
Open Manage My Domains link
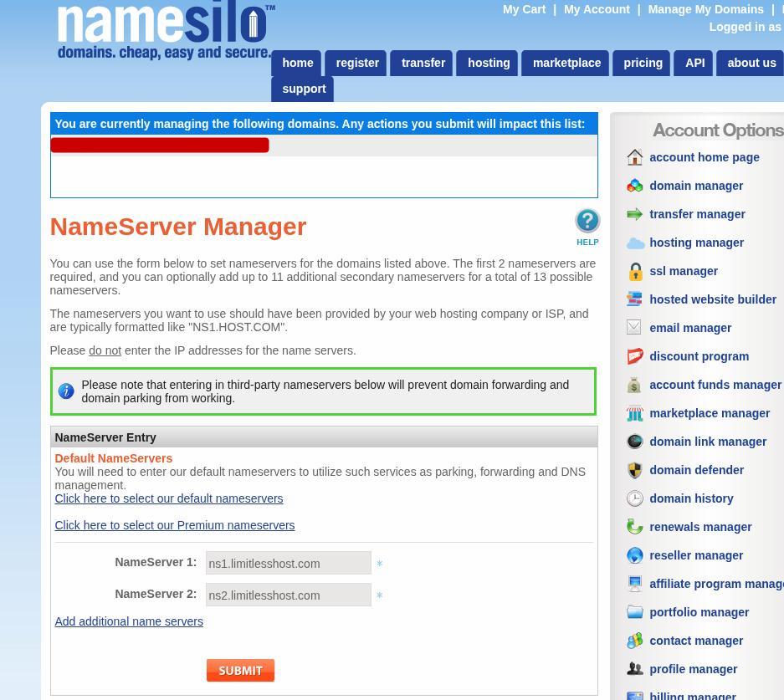click(x=705, y=9)
